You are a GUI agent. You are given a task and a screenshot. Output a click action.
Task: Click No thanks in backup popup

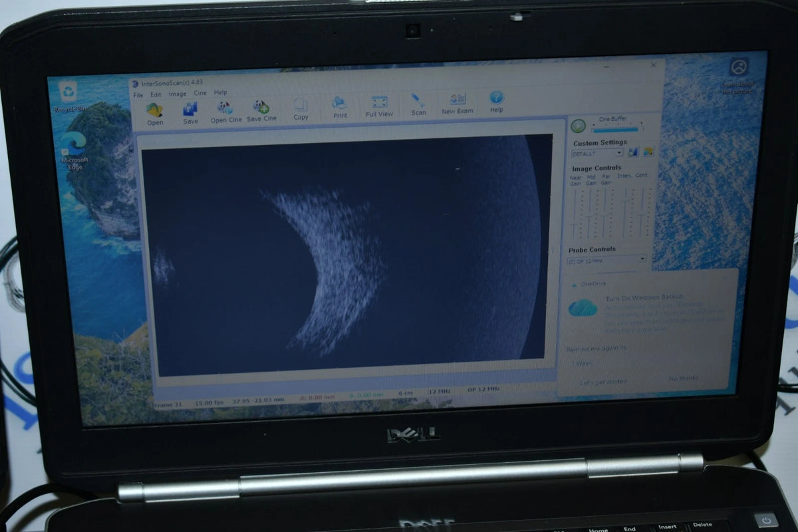pyautogui.click(x=684, y=378)
